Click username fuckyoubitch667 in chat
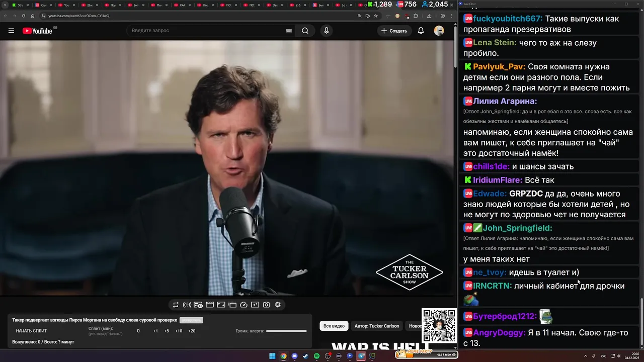Screen dimensions: 644x362 click(x=508, y=19)
